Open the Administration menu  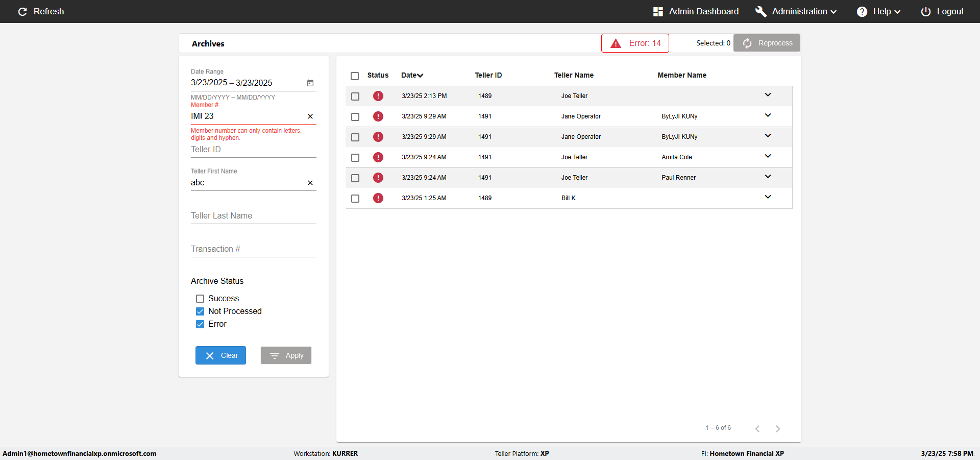pyautogui.click(x=799, y=11)
